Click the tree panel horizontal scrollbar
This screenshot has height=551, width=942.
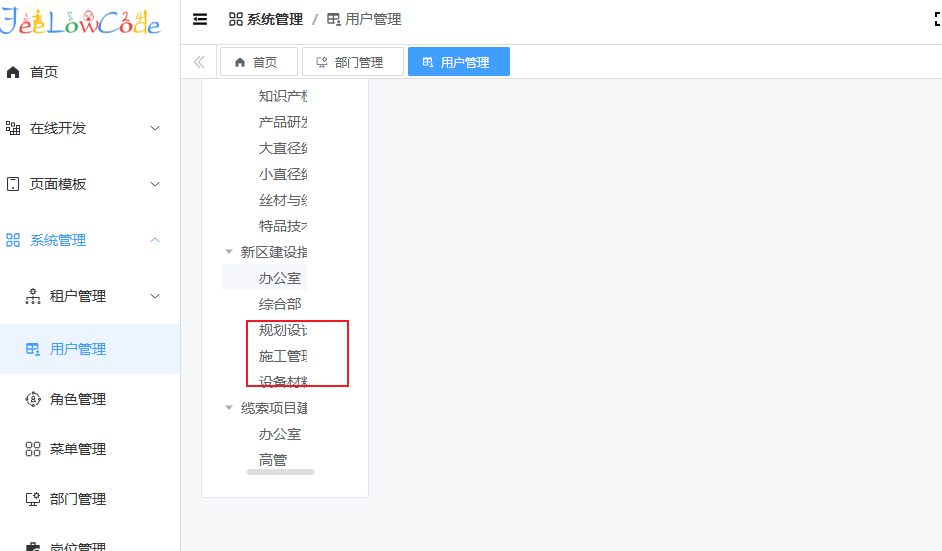(x=280, y=472)
